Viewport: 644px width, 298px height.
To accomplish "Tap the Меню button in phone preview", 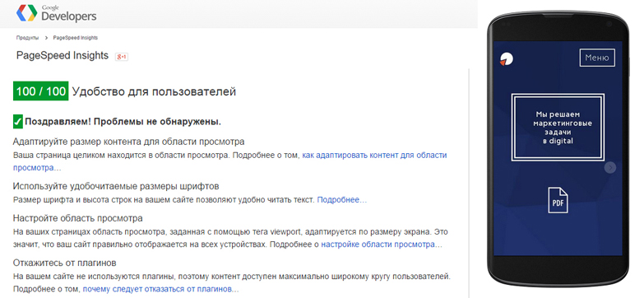I will (x=597, y=58).
